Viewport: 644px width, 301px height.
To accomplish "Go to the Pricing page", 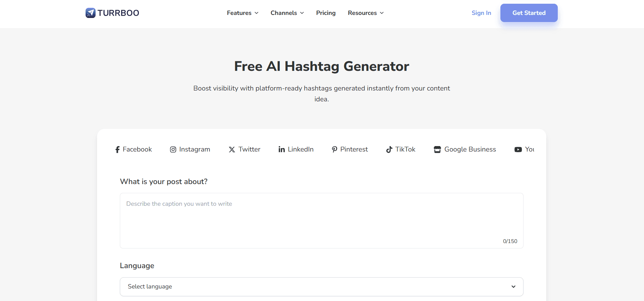I will click(326, 13).
